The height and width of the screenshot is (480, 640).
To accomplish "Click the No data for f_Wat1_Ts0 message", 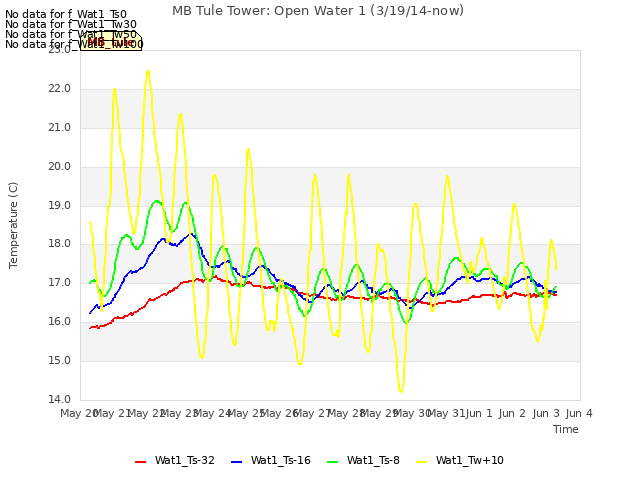I will point(66,15).
